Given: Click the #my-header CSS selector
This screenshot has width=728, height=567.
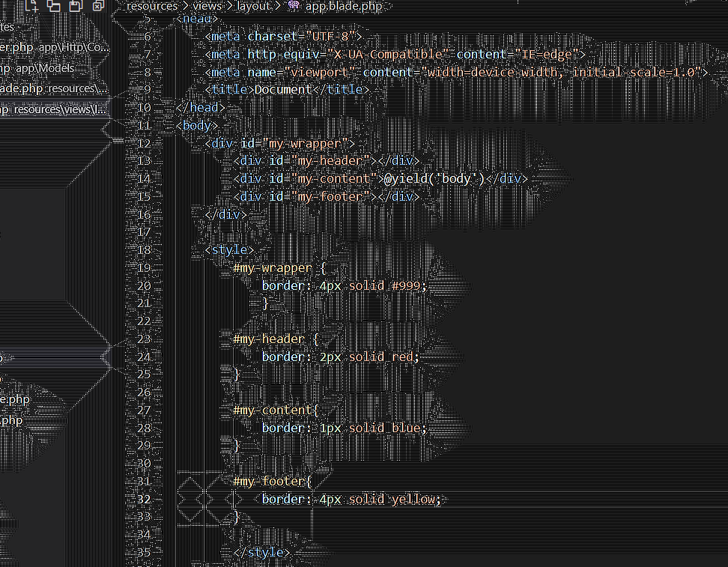Looking at the screenshot, I should pos(269,339).
